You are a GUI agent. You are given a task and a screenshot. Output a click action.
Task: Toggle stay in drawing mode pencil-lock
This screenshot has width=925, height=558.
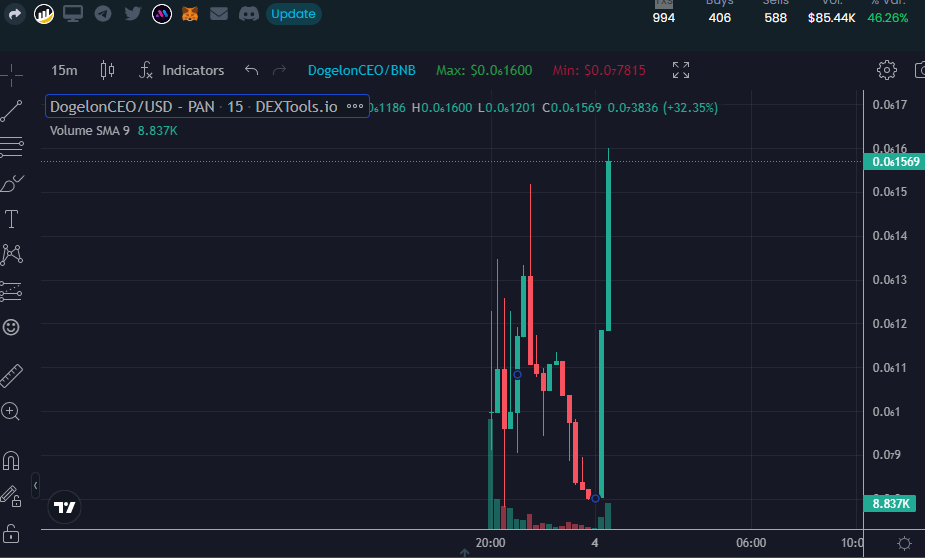click(x=11, y=497)
